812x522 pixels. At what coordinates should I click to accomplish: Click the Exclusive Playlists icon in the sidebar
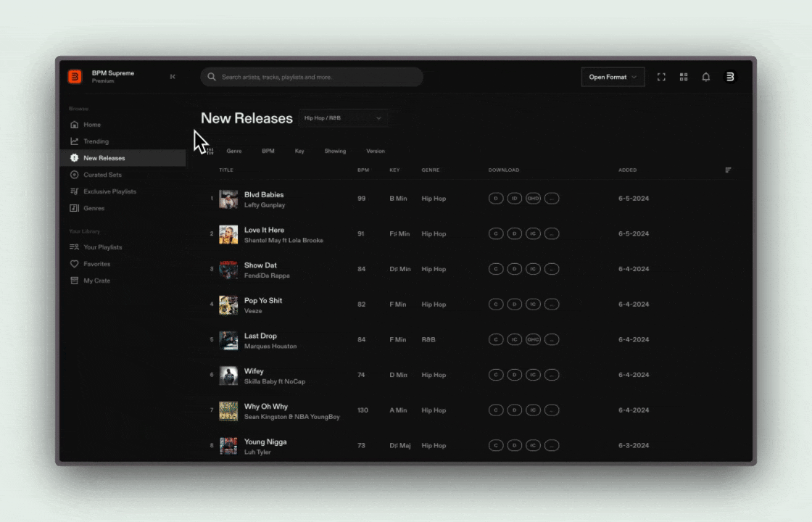pos(74,191)
